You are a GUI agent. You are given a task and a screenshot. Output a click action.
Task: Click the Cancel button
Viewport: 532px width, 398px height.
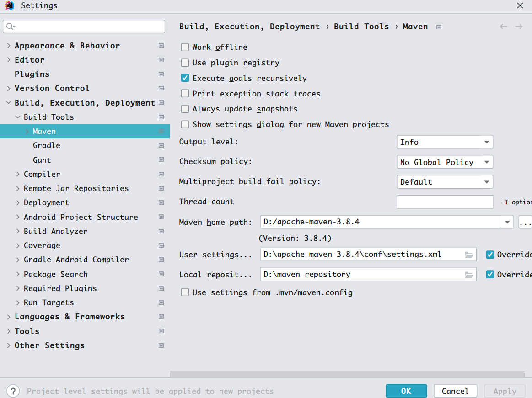(455, 391)
